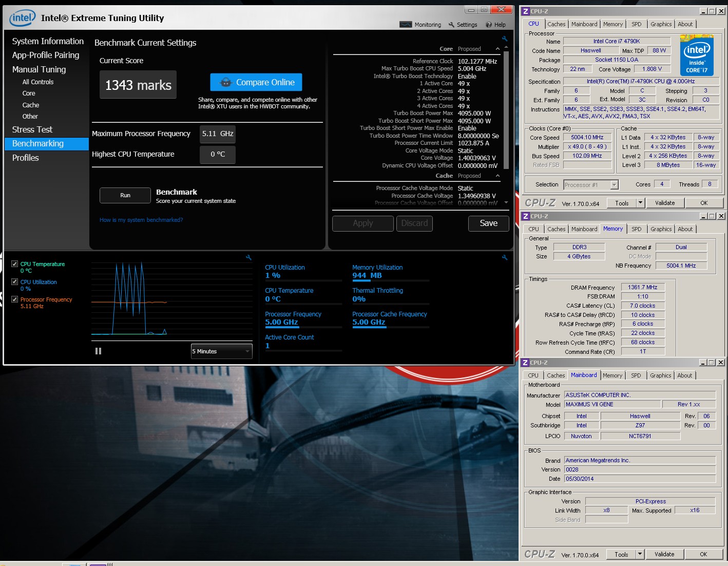Click CPU-Z Z icon in Mainboard window title

point(525,363)
